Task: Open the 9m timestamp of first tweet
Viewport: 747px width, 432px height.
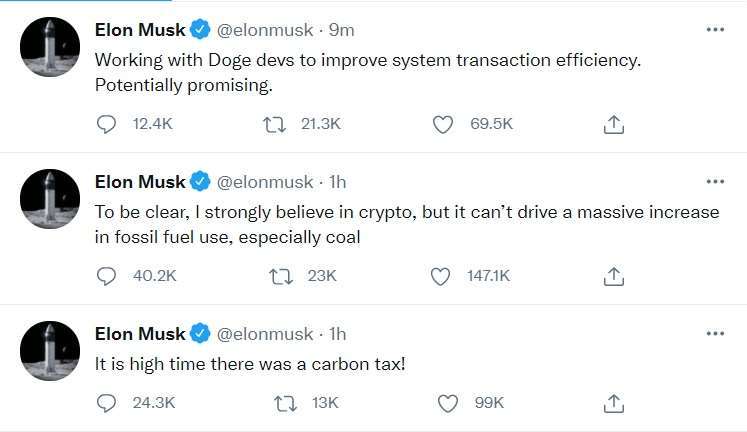Action: [342, 30]
